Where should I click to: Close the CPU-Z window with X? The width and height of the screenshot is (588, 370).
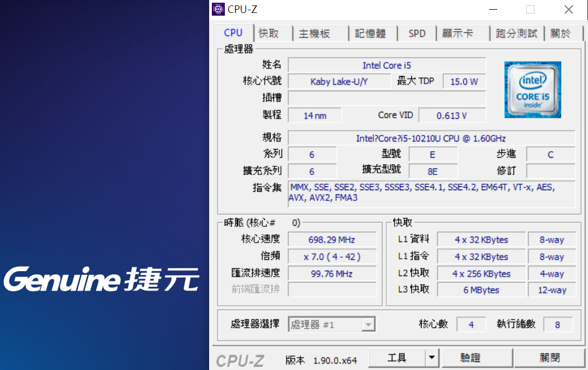(569, 9)
